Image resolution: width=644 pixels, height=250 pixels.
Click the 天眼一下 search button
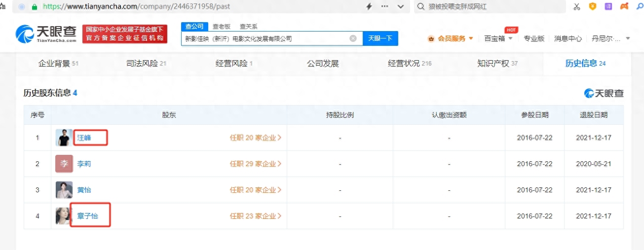tap(380, 38)
